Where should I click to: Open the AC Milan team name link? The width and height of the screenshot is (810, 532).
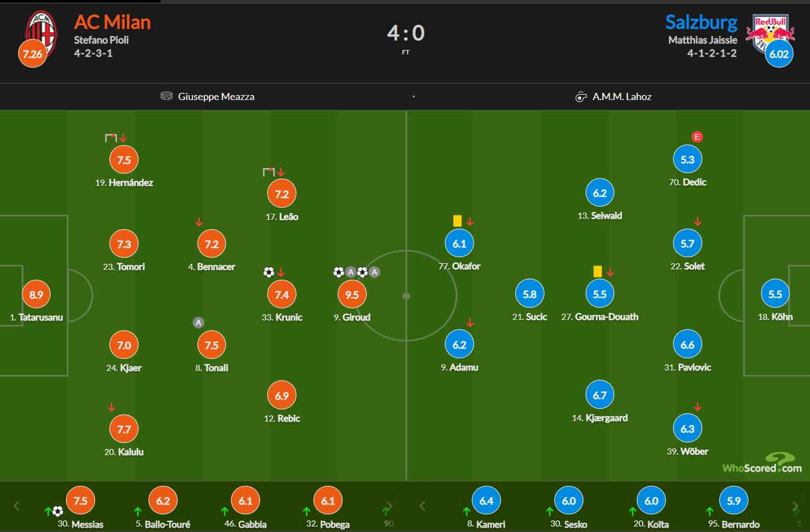pos(112,22)
